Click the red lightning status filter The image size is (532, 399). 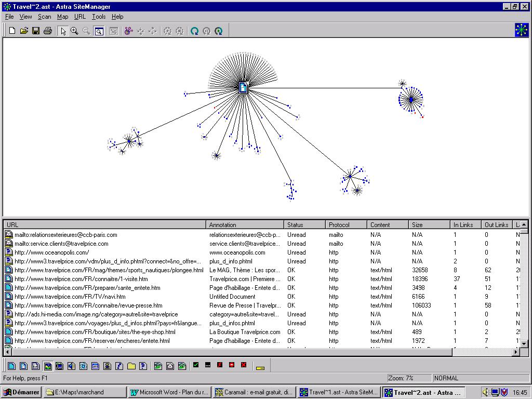coord(220,365)
